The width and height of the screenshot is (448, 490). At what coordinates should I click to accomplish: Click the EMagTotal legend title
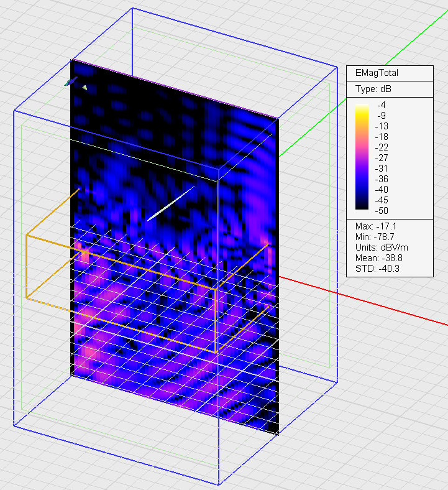click(377, 73)
